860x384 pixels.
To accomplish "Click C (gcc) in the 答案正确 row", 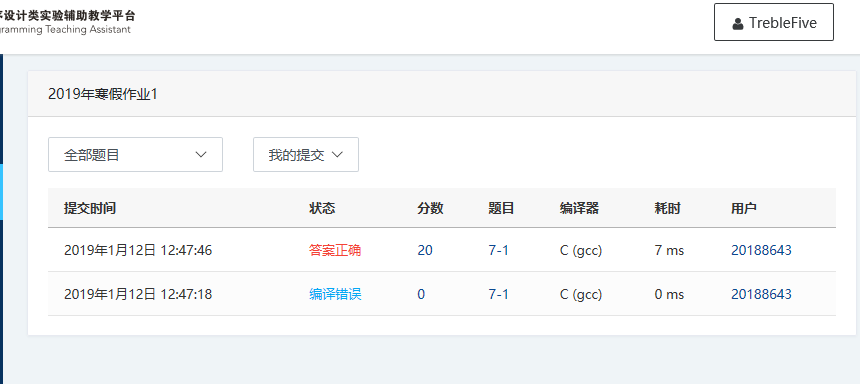I will (581, 250).
